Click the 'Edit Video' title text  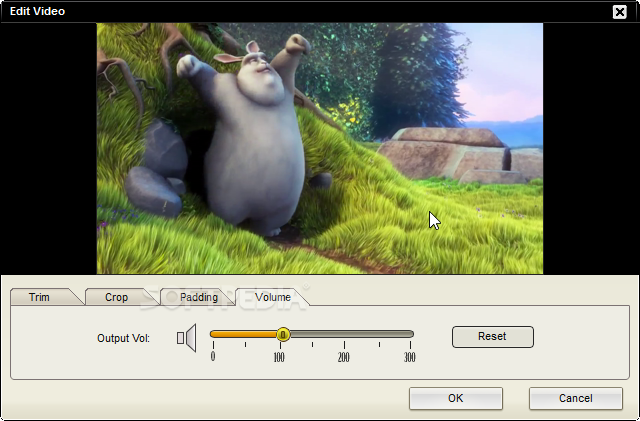(x=37, y=11)
